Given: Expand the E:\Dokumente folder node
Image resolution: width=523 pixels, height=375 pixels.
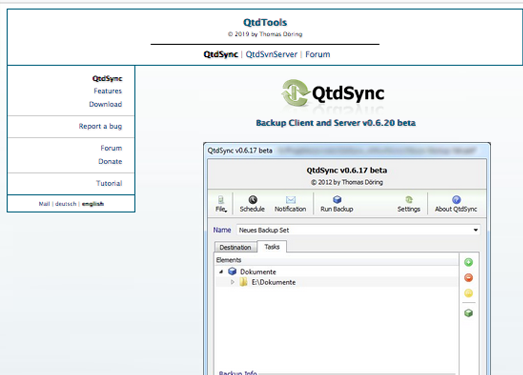Looking at the screenshot, I should 232,282.
